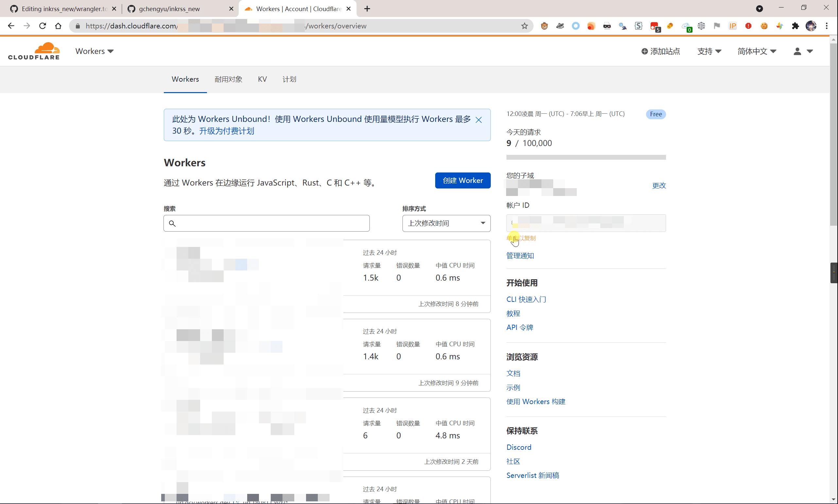This screenshot has width=838, height=504.
Task: Open the browser extensions puzzle icon
Action: (795, 26)
